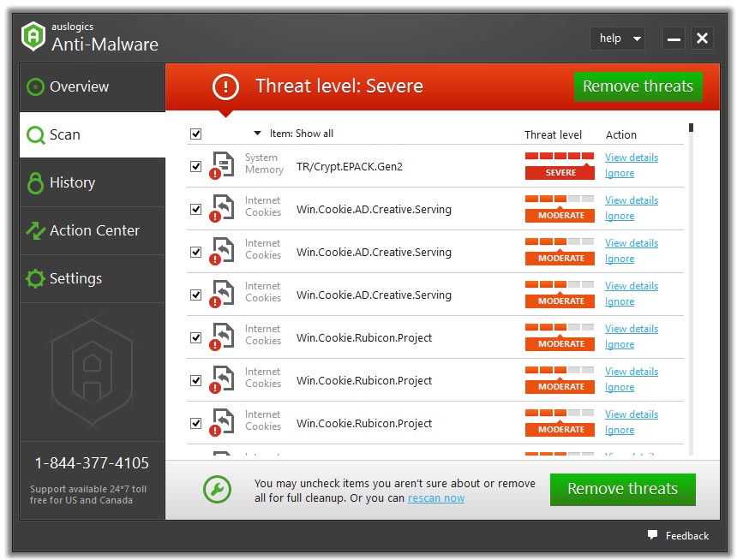Switch to the Scan tab

63,134
